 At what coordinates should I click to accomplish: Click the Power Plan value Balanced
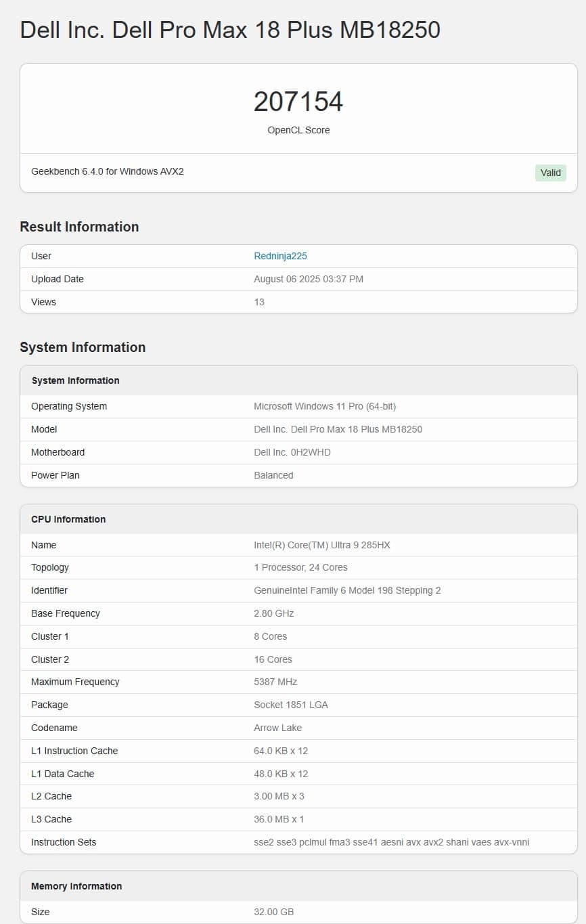point(273,475)
